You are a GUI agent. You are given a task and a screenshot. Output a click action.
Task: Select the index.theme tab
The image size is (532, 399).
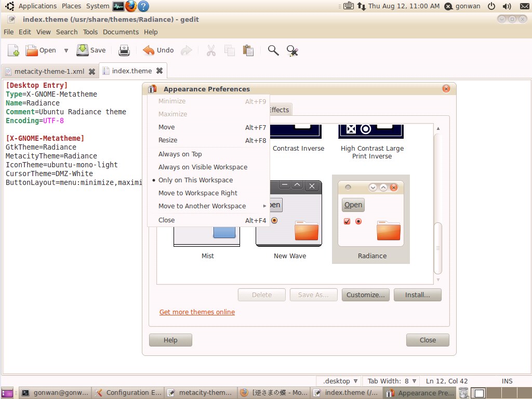pos(132,71)
